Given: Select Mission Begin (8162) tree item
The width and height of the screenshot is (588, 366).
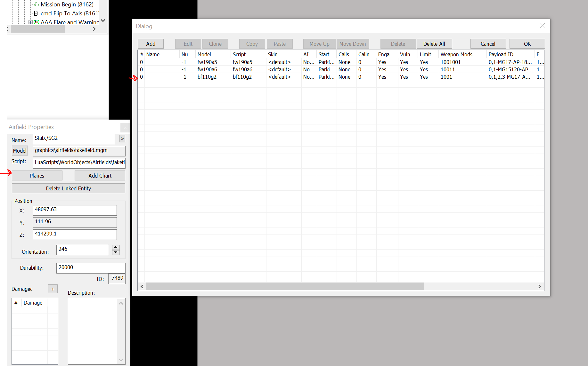Looking at the screenshot, I should tap(67, 4).
